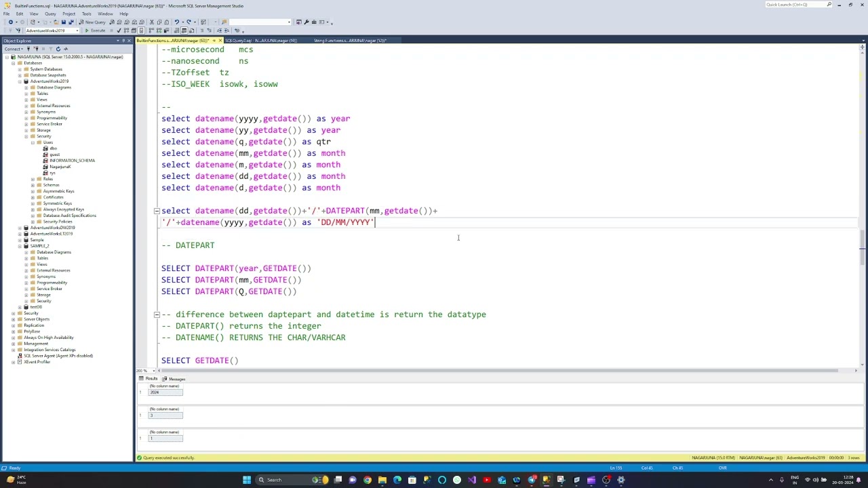This screenshot has width=868, height=488.
Task: Pin toggle for Object Explorer auto-hide
Action: pyautogui.click(x=123, y=41)
